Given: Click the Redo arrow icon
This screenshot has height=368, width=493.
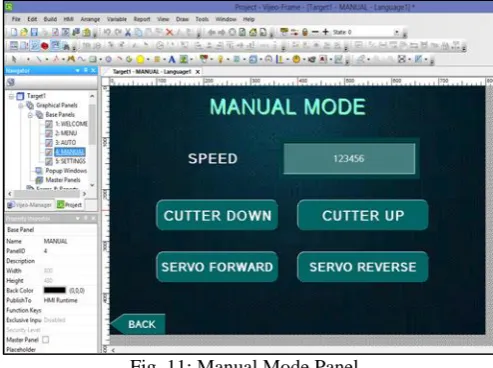Looking at the screenshot, I should (x=118, y=32).
